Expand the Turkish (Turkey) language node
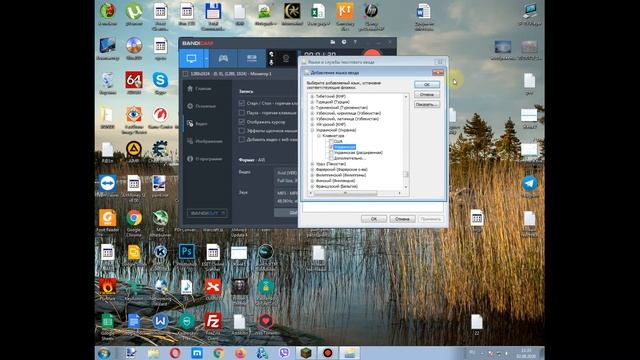This screenshot has height=360, width=640. [312, 102]
